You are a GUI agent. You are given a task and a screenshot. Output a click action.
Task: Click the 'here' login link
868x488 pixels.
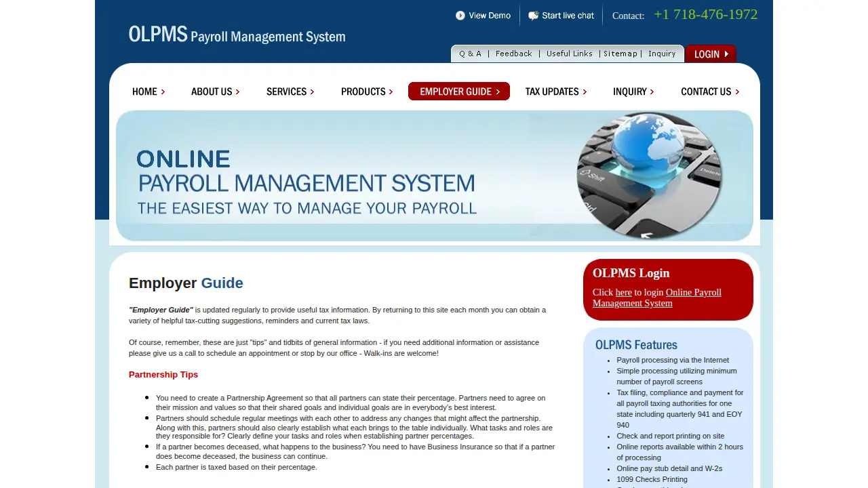tap(624, 292)
